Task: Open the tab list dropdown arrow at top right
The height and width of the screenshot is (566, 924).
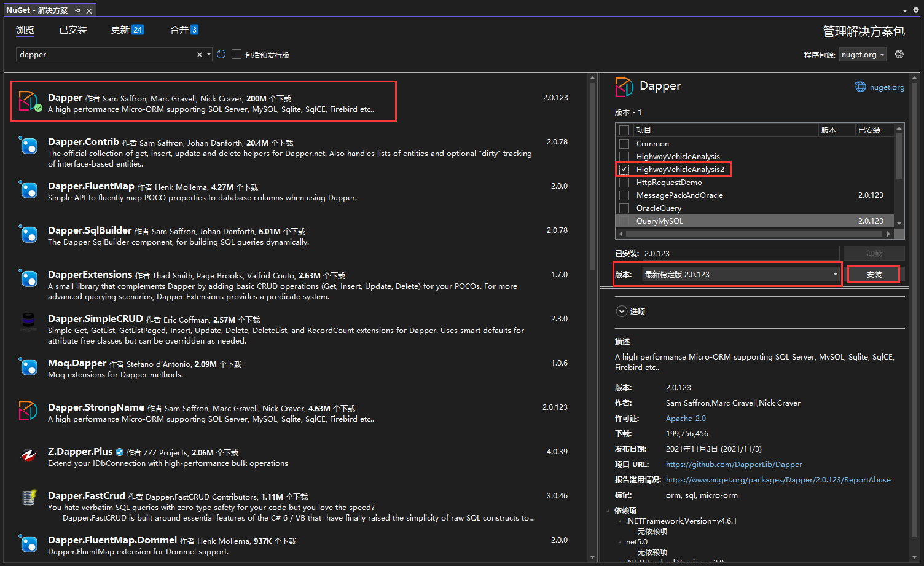Action: (905, 10)
